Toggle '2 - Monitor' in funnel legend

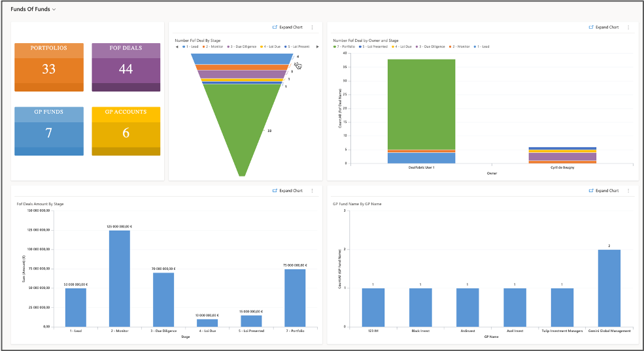[x=212, y=47]
